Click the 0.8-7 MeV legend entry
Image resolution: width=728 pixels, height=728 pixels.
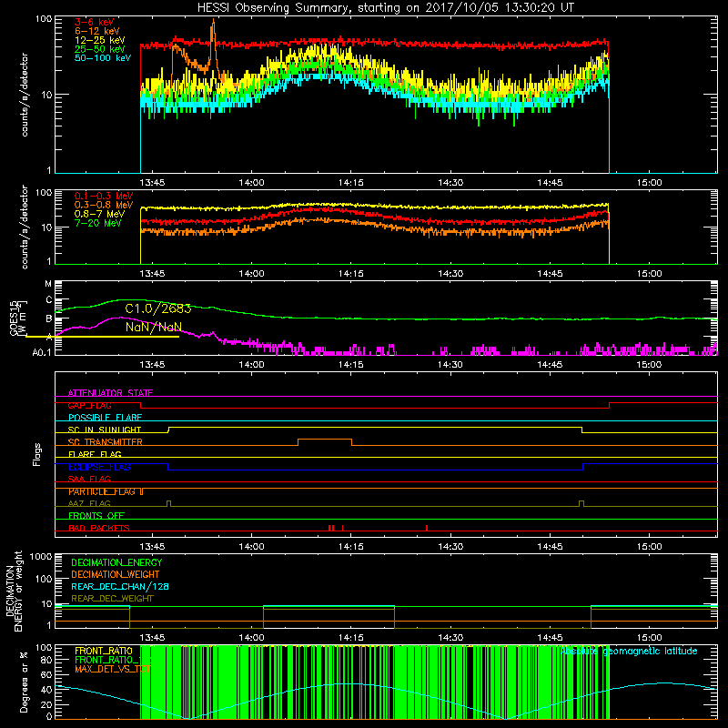(99, 214)
